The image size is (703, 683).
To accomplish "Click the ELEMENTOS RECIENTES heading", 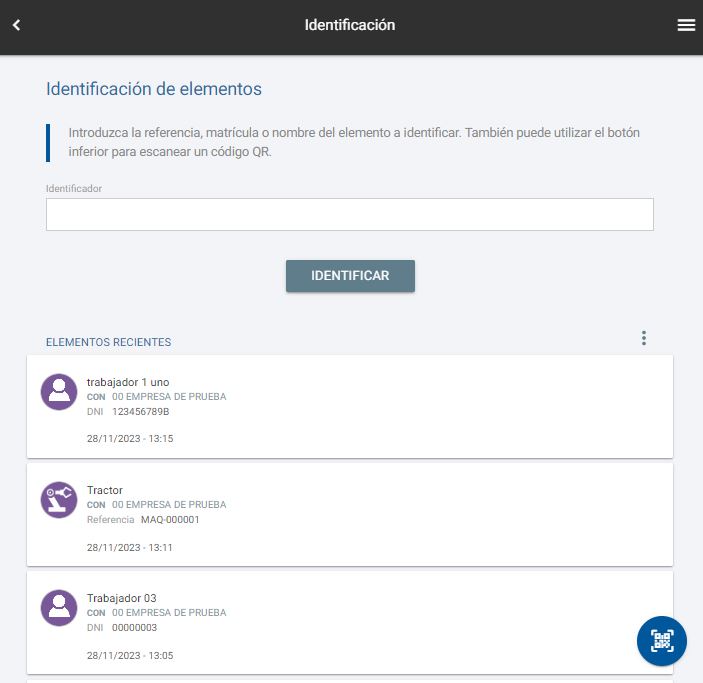I will click(x=108, y=342).
